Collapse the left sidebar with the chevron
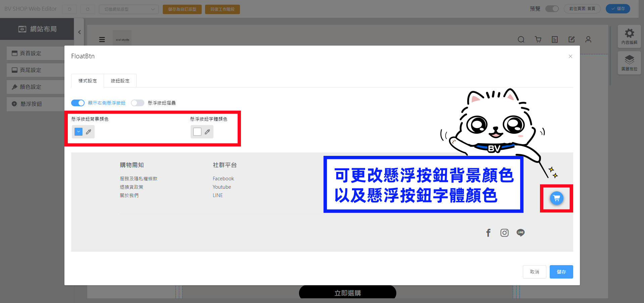This screenshot has height=303, width=644. pos(79,32)
